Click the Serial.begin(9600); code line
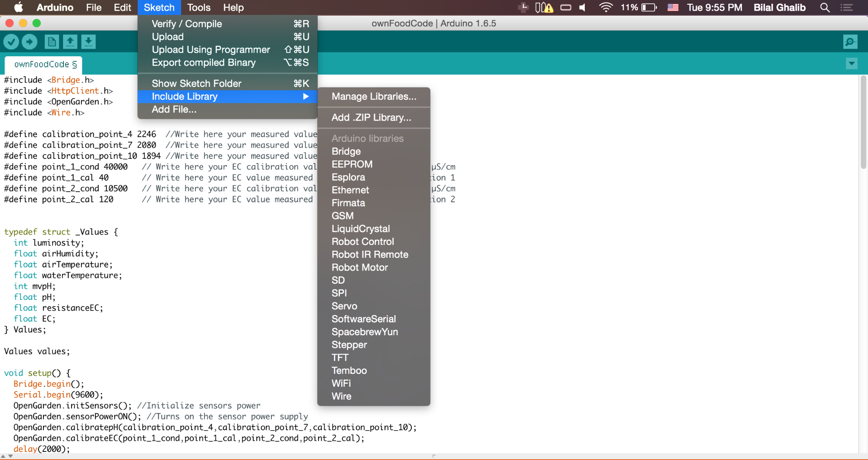Screen dimensions: 868x460 click(58, 395)
